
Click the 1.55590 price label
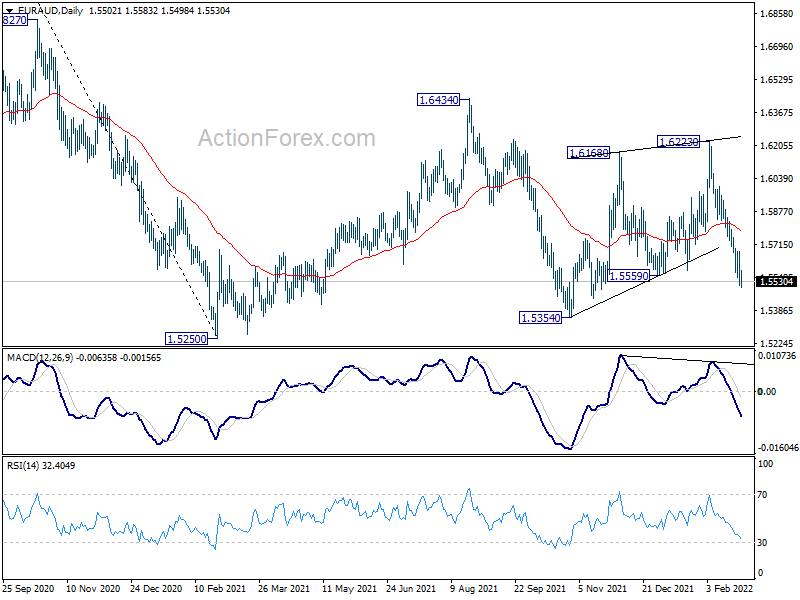[629, 276]
